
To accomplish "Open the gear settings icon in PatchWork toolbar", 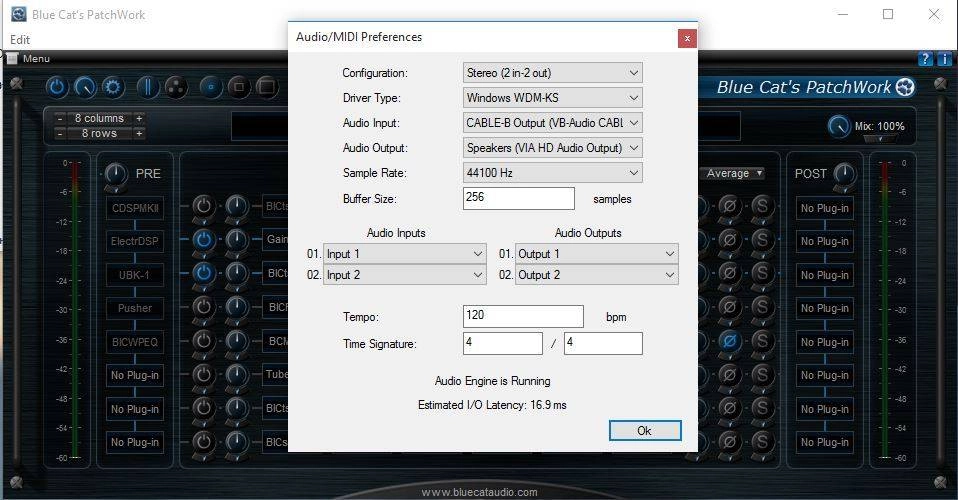I will (x=113, y=87).
